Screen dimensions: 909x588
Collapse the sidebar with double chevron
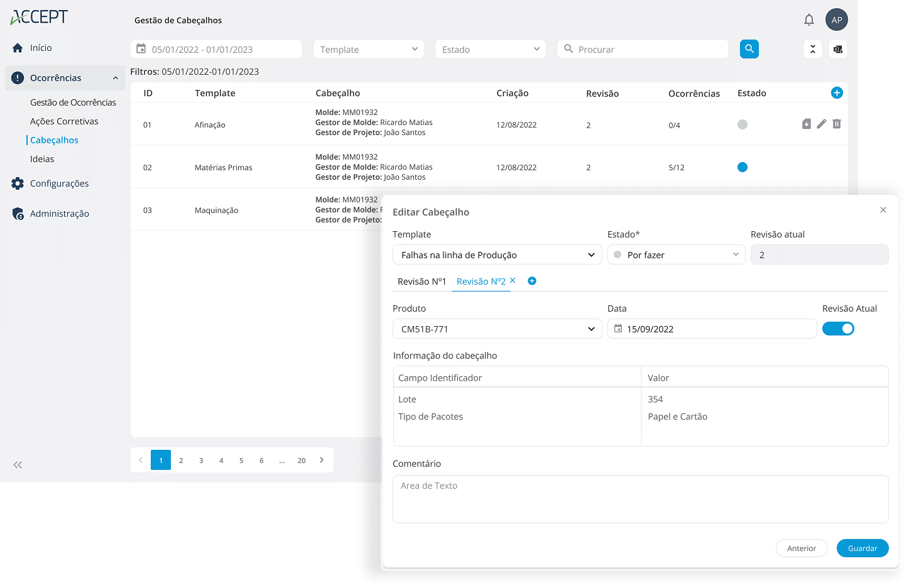18,465
